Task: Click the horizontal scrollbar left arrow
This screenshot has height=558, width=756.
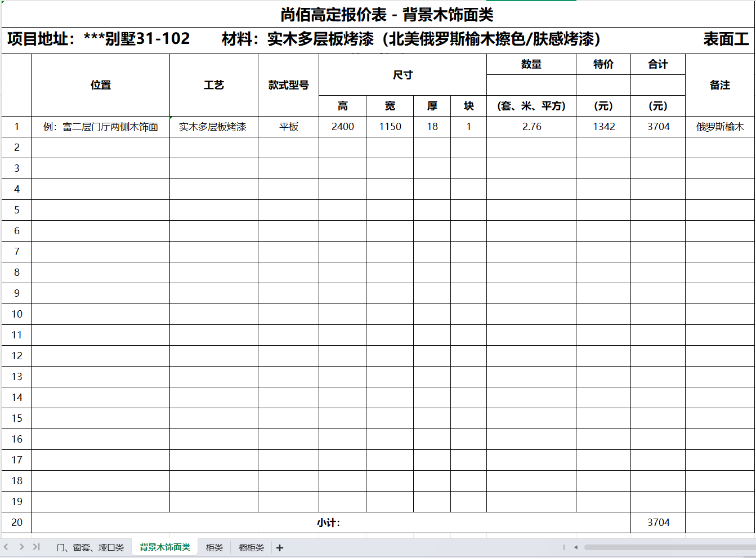Action: [x=576, y=547]
